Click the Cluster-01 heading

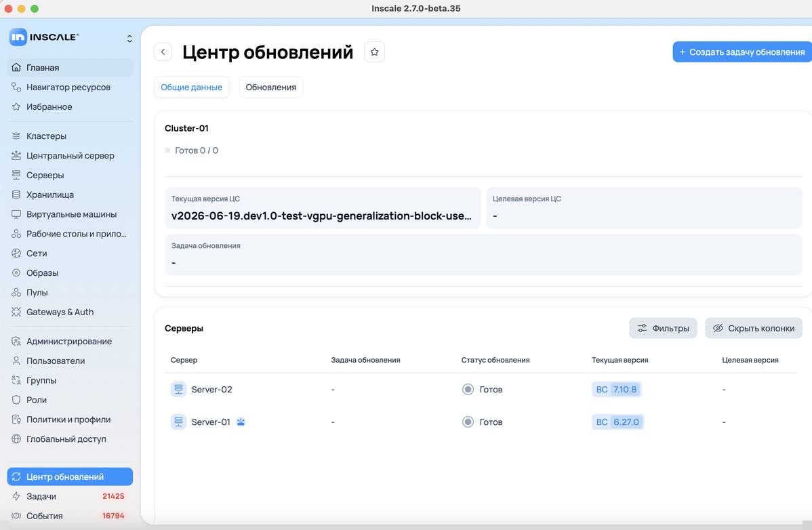[186, 128]
